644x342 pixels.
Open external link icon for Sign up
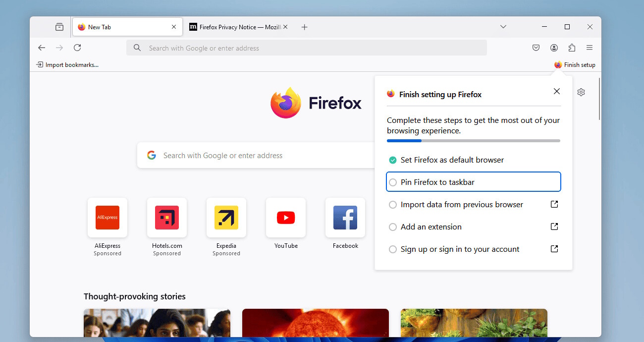554,249
